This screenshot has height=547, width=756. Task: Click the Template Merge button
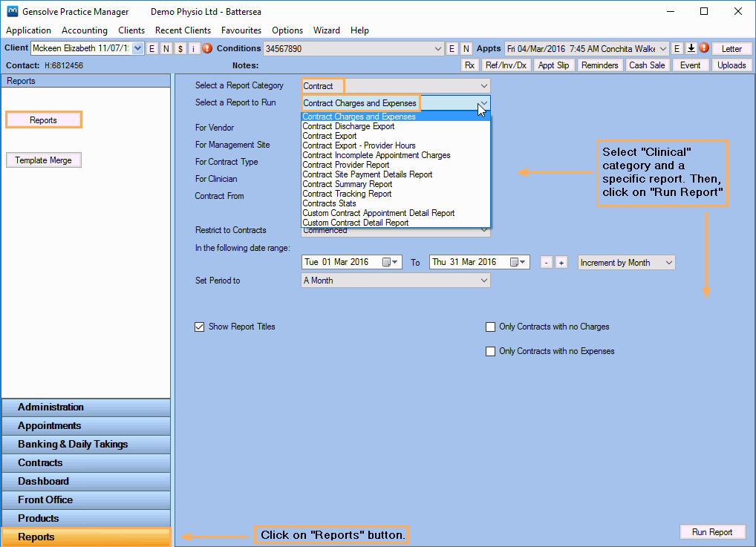click(43, 160)
